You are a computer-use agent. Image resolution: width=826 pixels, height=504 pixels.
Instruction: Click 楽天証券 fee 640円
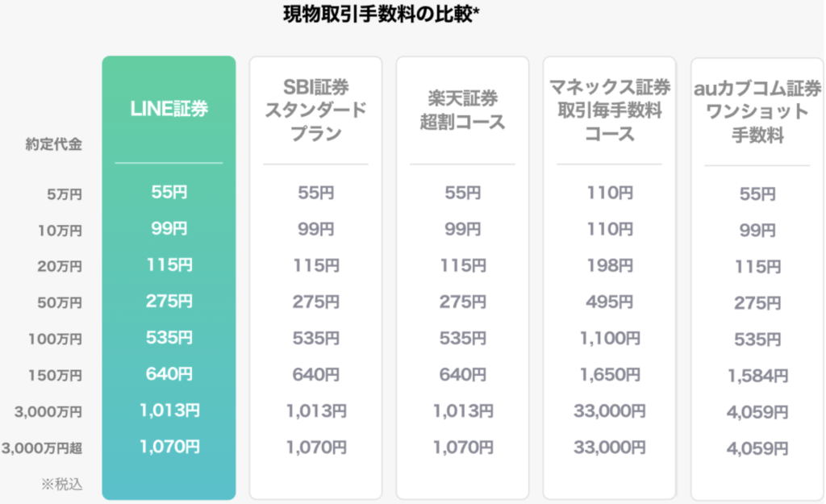(x=462, y=374)
